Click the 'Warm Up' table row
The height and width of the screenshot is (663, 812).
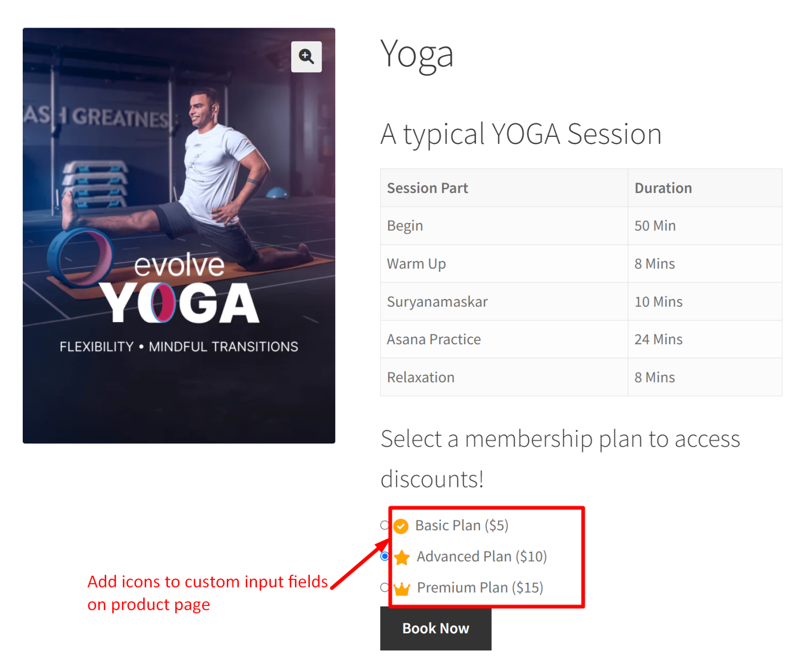tap(417, 263)
